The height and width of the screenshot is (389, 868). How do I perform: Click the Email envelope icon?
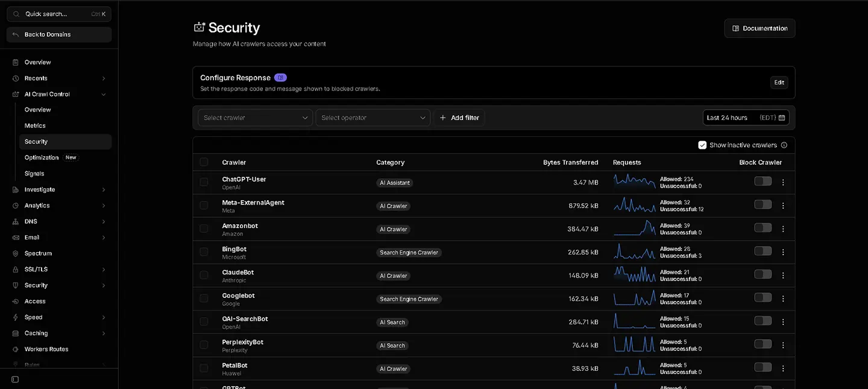pyautogui.click(x=16, y=238)
